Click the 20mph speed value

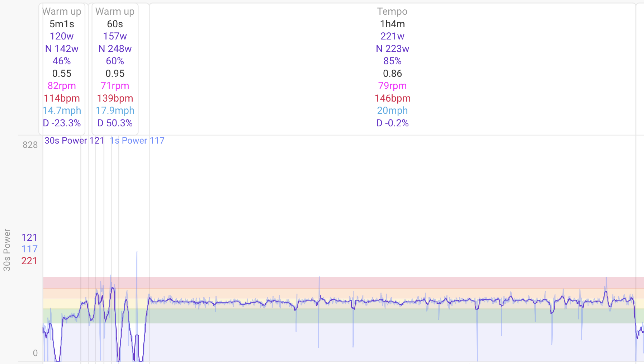392,111
